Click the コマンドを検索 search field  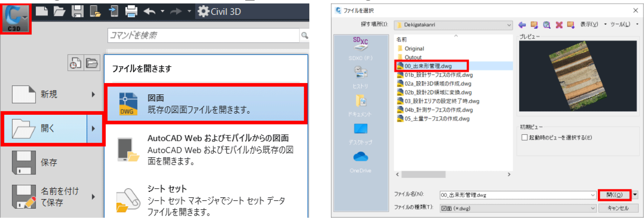tap(203, 35)
